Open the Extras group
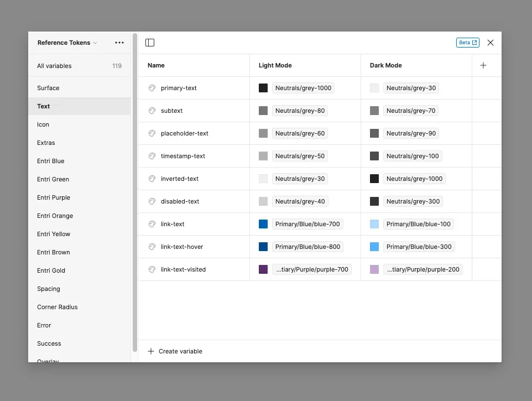Viewport: 532px width, 401px height. (x=80, y=143)
